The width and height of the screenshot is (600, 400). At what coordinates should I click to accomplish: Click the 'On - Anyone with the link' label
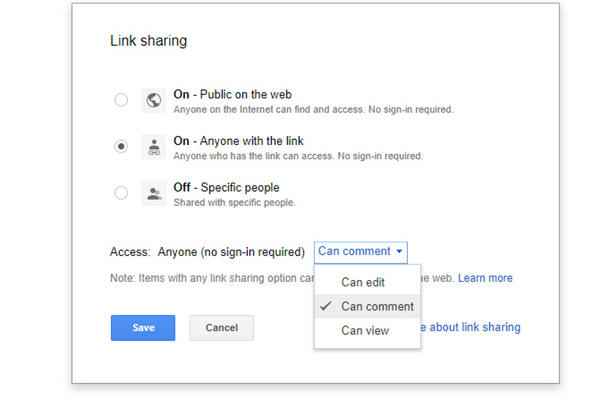pyautogui.click(x=238, y=141)
